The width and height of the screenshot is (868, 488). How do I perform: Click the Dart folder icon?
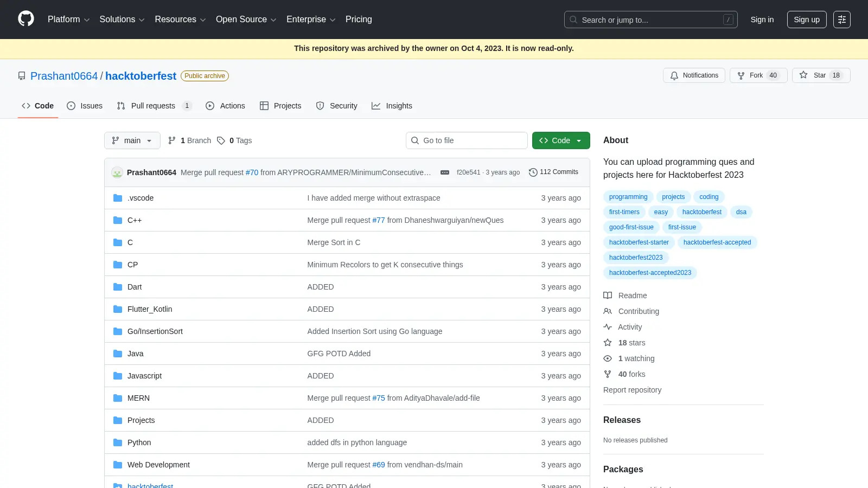tap(118, 287)
